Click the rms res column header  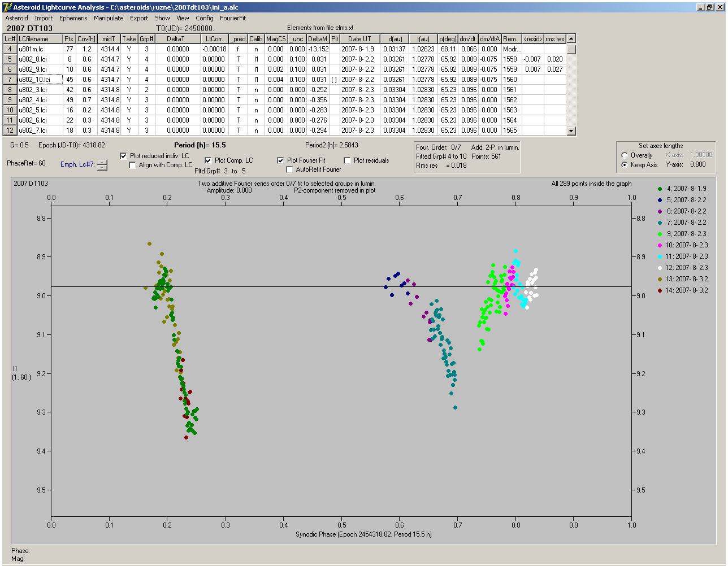(555, 39)
